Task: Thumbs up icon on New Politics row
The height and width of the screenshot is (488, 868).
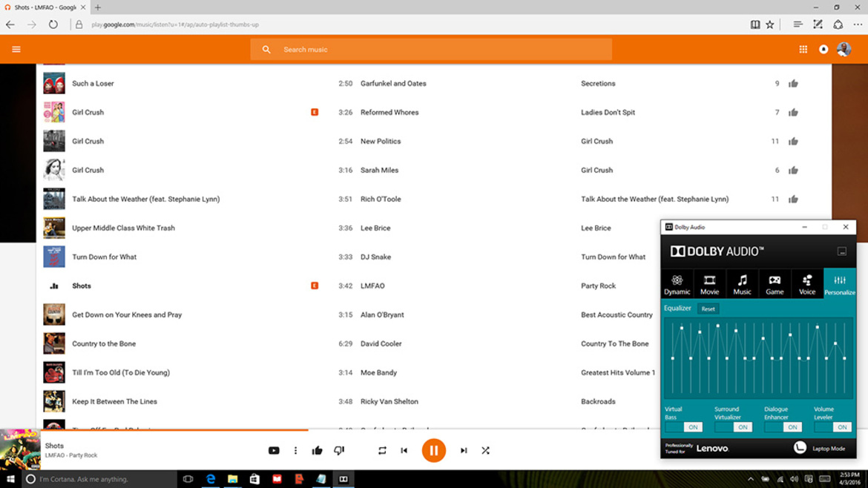Action: pyautogui.click(x=793, y=141)
